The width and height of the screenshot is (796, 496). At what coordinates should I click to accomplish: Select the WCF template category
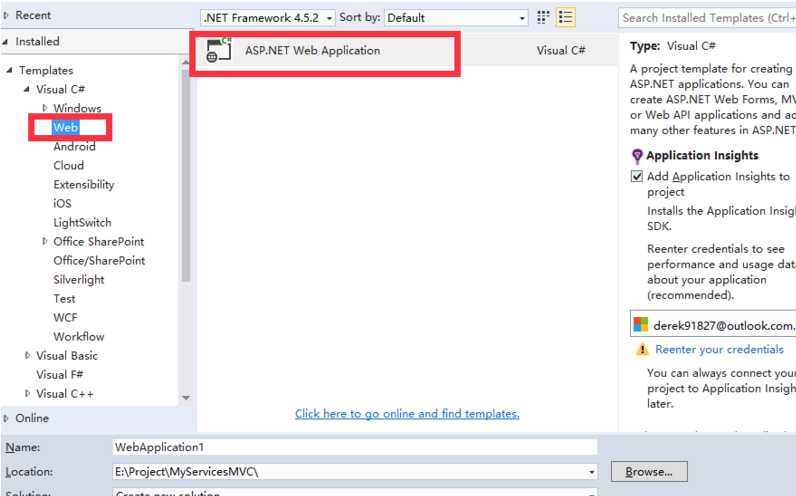point(65,318)
